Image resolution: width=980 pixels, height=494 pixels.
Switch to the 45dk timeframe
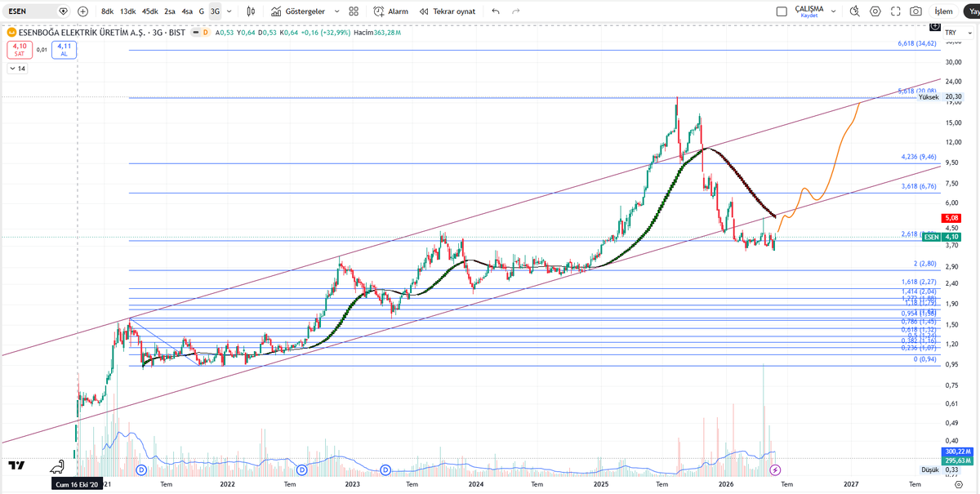150,11
